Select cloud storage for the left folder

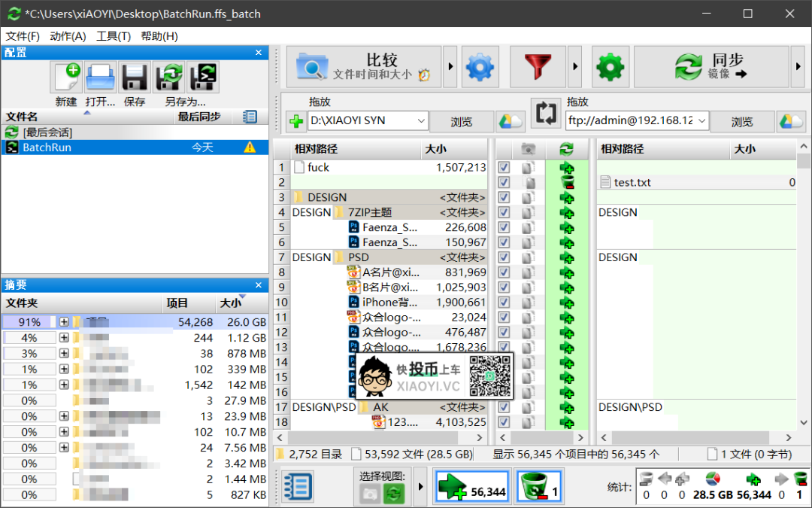click(511, 122)
